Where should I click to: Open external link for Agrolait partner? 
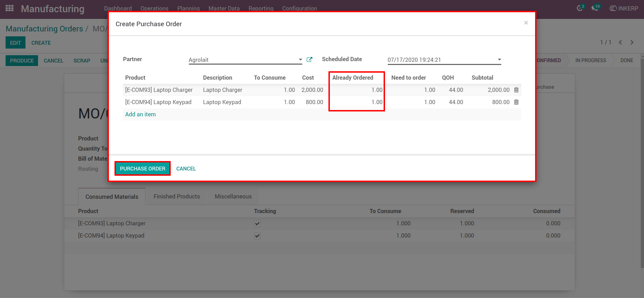tap(309, 59)
